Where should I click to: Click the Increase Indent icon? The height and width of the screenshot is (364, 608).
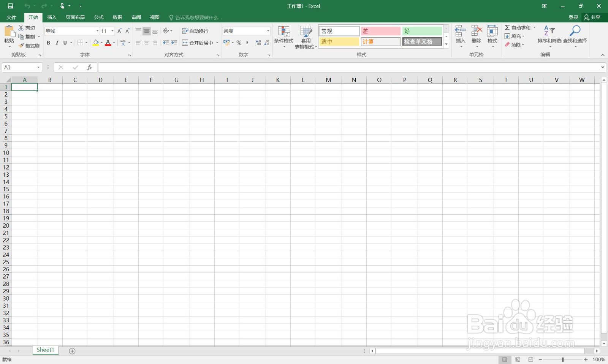[x=174, y=43]
